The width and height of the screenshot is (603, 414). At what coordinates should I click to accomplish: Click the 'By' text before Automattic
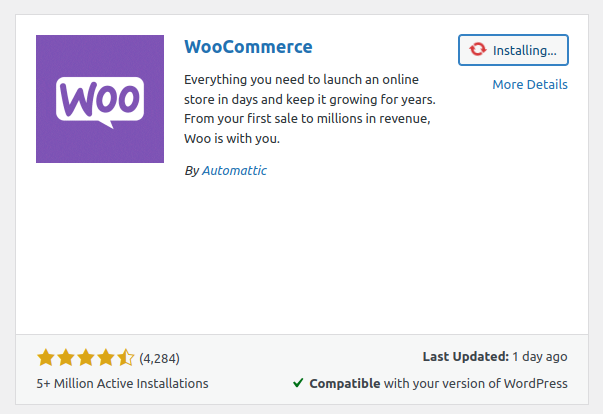[x=192, y=171]
